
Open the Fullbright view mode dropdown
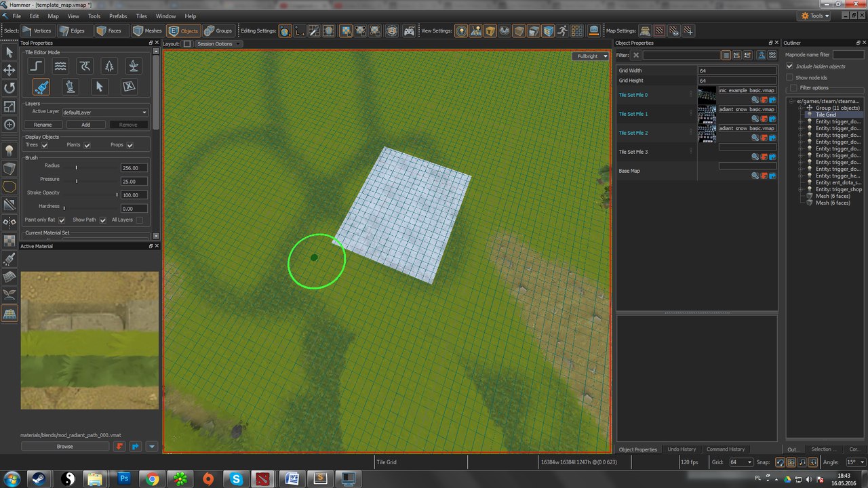[591, 56]
